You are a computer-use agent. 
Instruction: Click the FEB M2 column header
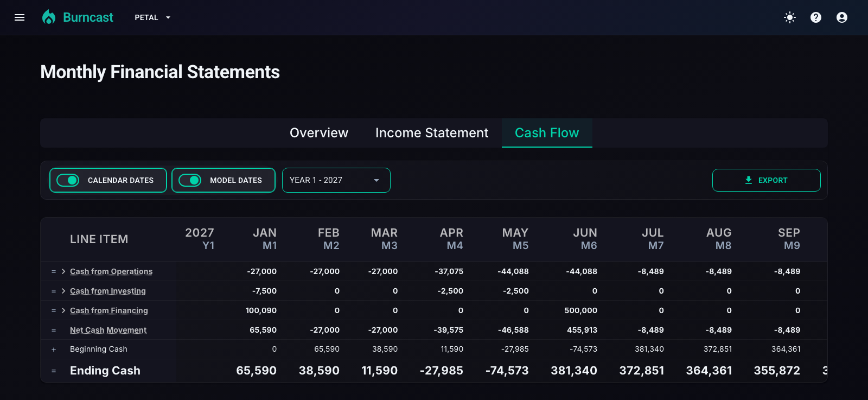point(329,239)
